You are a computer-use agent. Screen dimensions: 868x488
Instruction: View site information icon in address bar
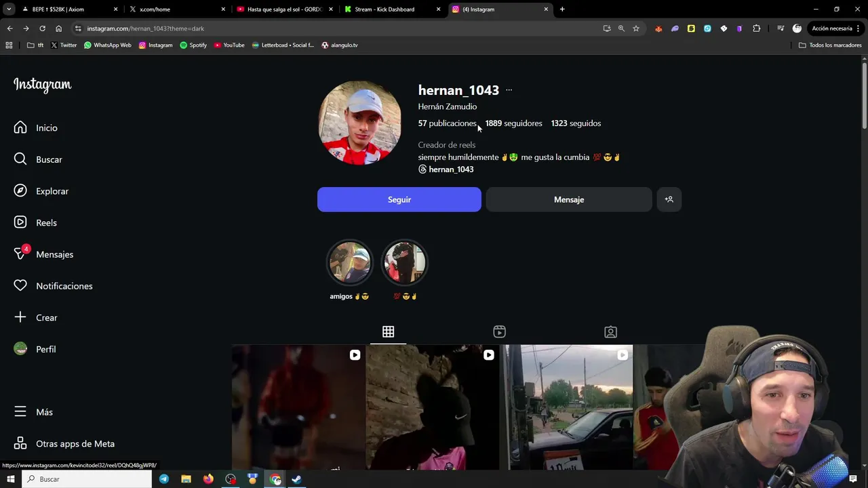coord(78,28)
